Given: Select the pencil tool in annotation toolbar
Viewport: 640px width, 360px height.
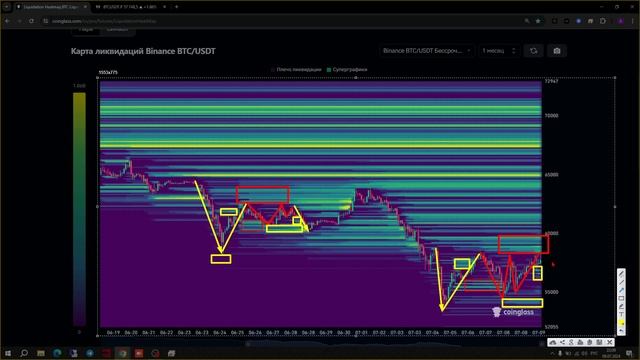Looking at the screenshot, I should coord(621,274).
